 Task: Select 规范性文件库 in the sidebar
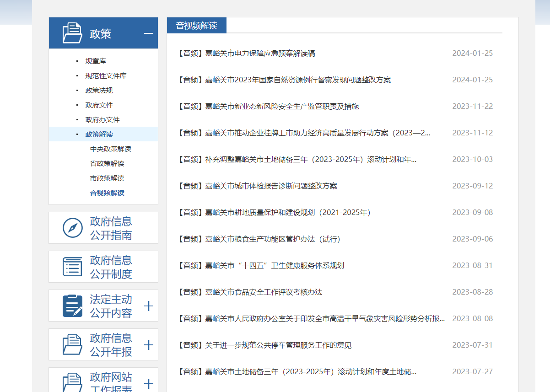pyautogui.click(x=106, y=75)
